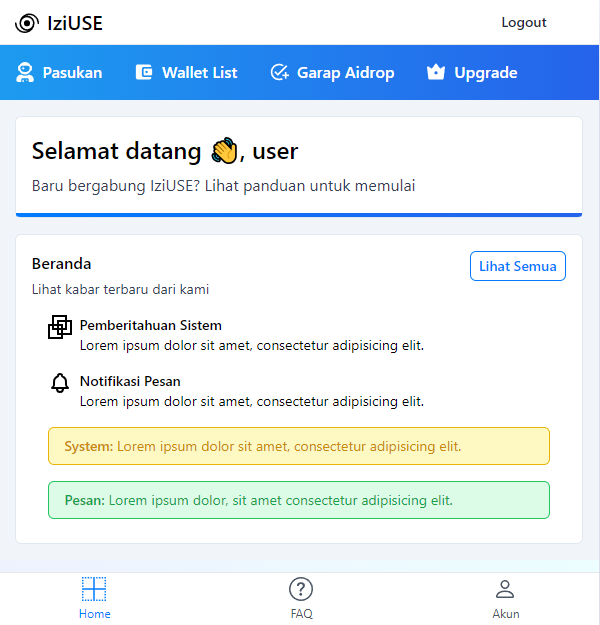
Task: Click the Pasukan robot icon
Action: pyautogui.click(x=25, y=73)
